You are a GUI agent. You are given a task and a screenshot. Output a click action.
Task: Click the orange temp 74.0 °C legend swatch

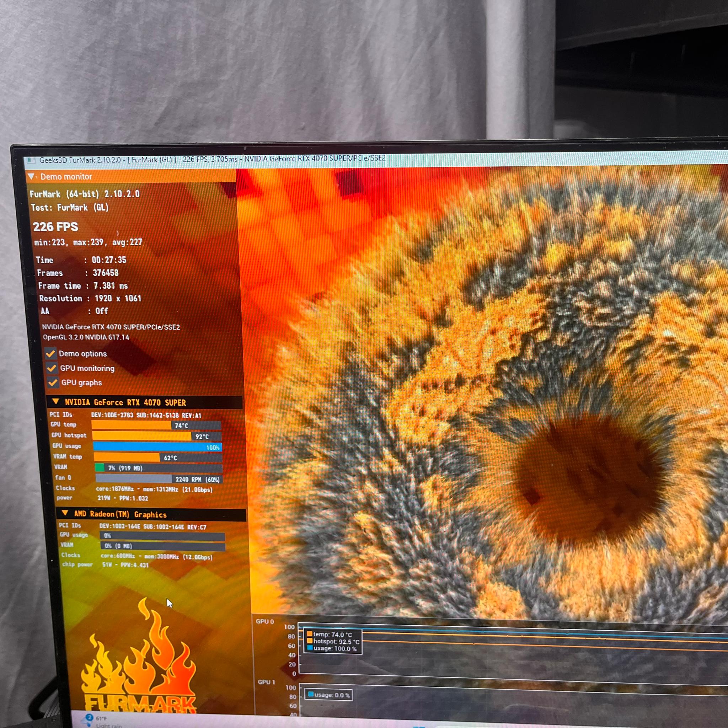(309, 634)
